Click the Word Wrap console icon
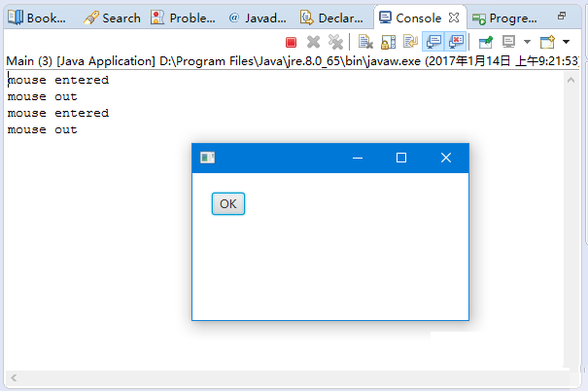588x391 pixels. 409,42
